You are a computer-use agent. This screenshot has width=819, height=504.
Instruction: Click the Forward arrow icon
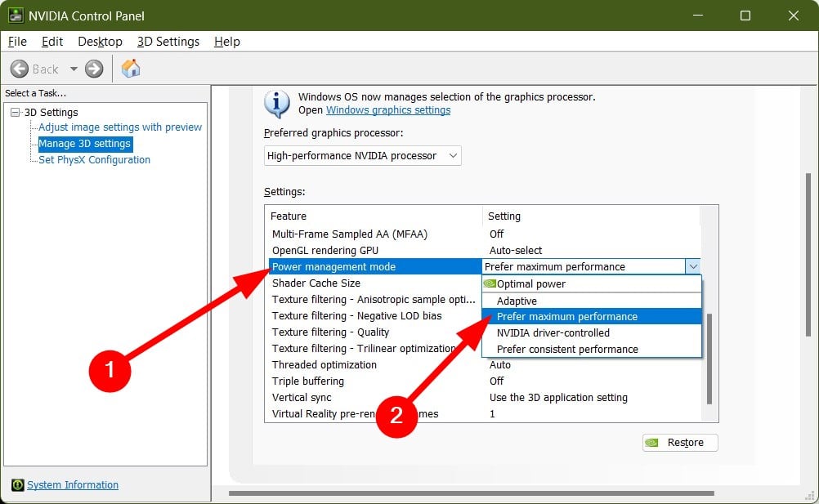coord(94,69)
